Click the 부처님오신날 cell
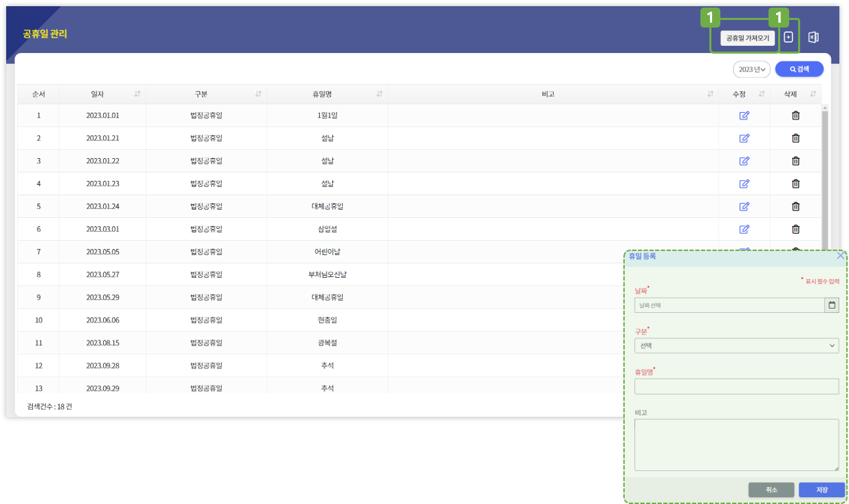This screenshot has width=849, height=504. pos(327,274)
